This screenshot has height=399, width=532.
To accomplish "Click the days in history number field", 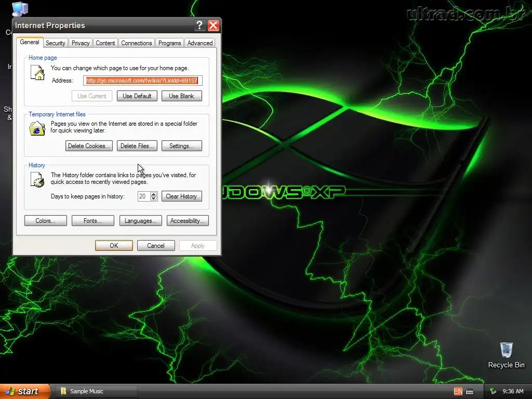I will point(143,196).
